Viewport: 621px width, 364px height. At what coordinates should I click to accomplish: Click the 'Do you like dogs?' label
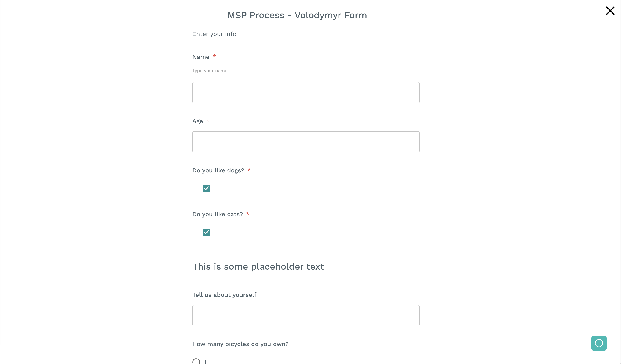218,170
